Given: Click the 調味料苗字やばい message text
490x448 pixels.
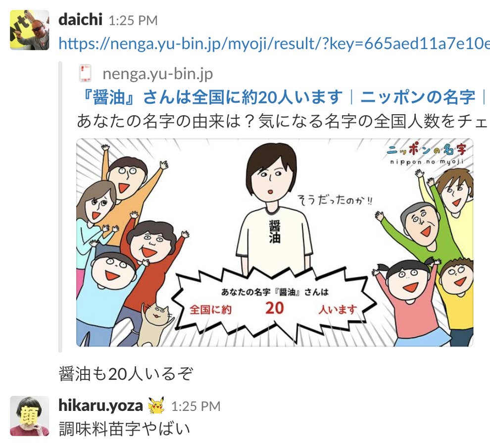Looking at the screenshot, I should (x=124, y=429).
